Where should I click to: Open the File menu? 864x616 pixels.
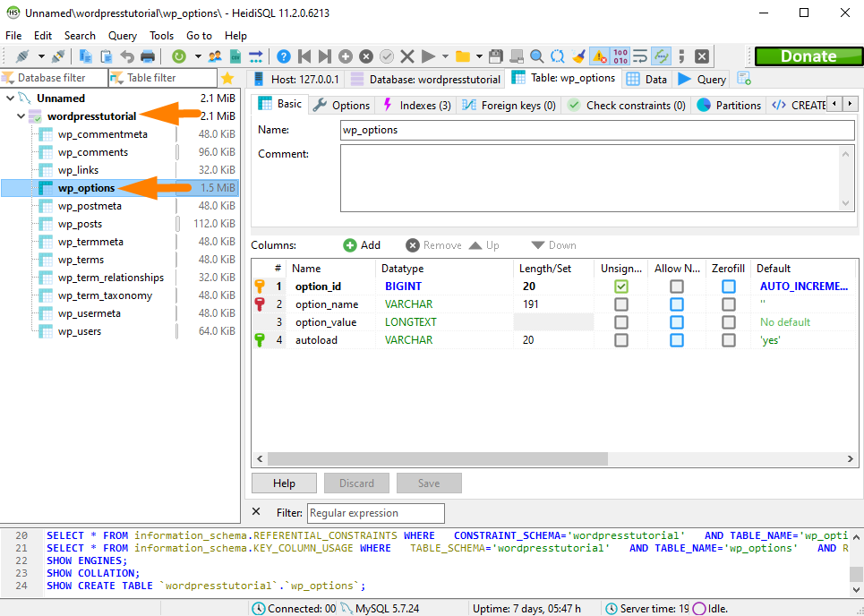(13, 36)
